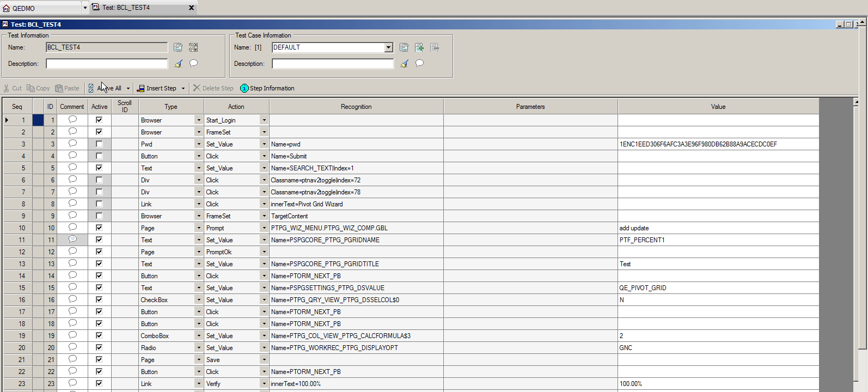Click the Recognition column header

tap(356, 107)
